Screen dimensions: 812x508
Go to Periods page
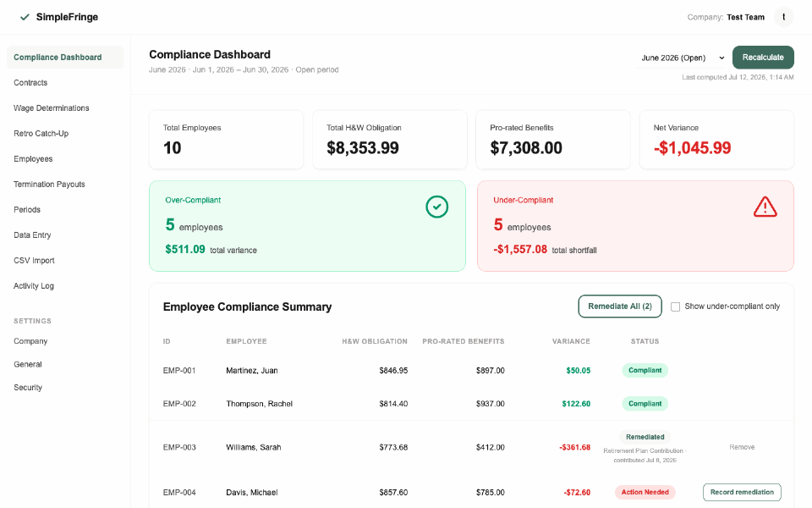(27, 209)
